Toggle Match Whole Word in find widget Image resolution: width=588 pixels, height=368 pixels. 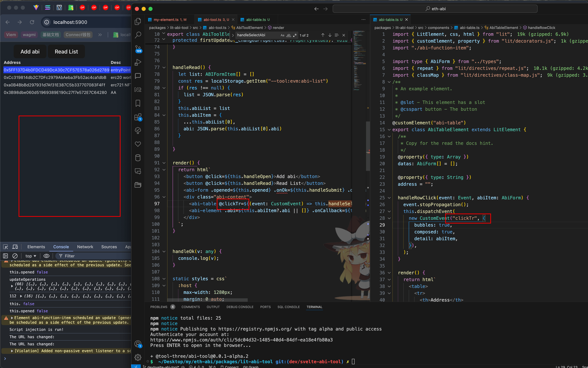pyautogui.click(x=288, y=35)
